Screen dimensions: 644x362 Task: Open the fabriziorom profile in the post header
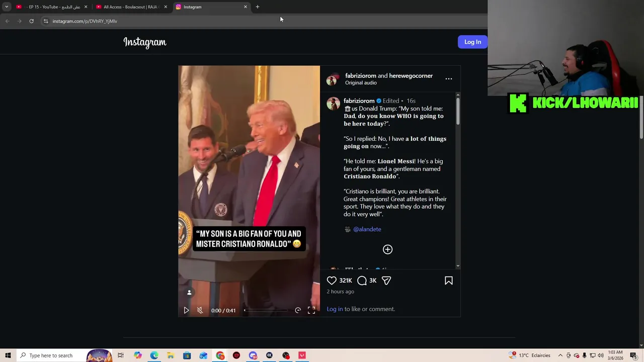pyautogui.click(x=360, y=75)
